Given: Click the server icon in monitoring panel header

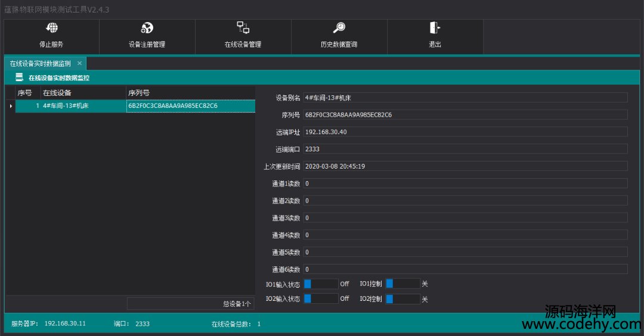Looking at the screenshot, I should click(20, 77).
